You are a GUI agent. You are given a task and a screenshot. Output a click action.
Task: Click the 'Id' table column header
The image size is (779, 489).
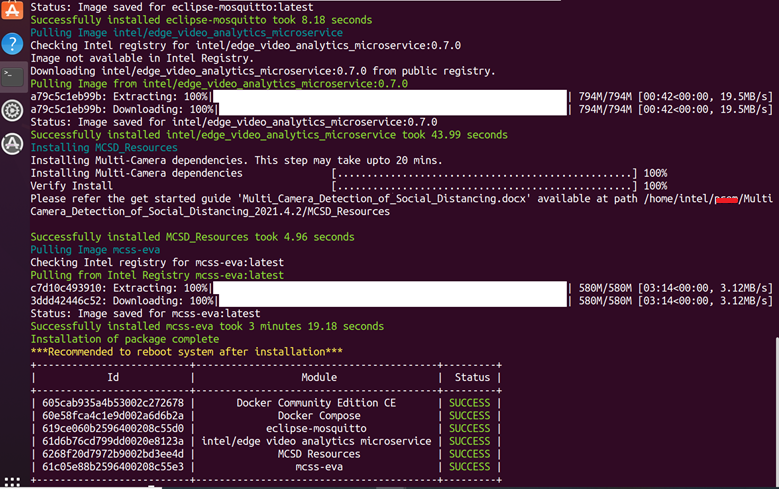pos(113,377)
